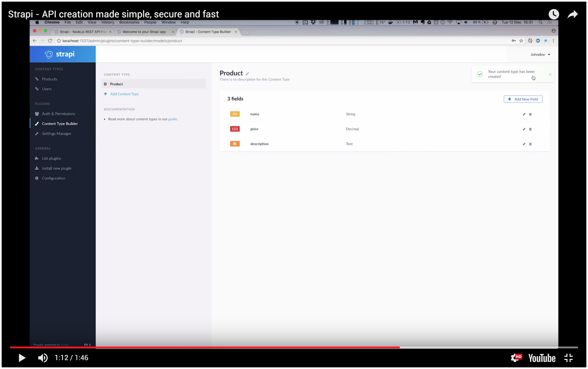
Task: Dismiss the content type created notification
Action: [550, 74]
